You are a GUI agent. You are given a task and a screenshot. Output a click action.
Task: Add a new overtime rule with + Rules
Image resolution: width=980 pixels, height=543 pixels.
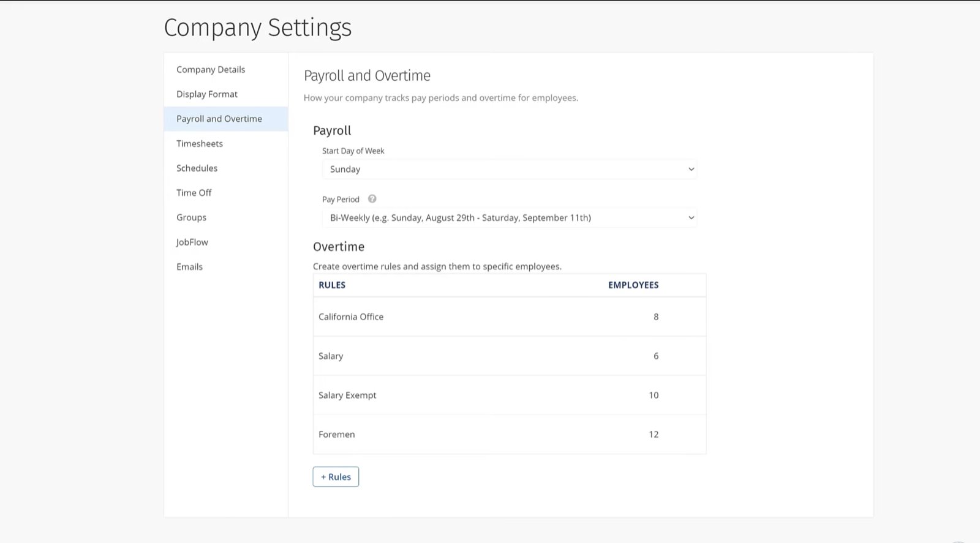(336, 477)
